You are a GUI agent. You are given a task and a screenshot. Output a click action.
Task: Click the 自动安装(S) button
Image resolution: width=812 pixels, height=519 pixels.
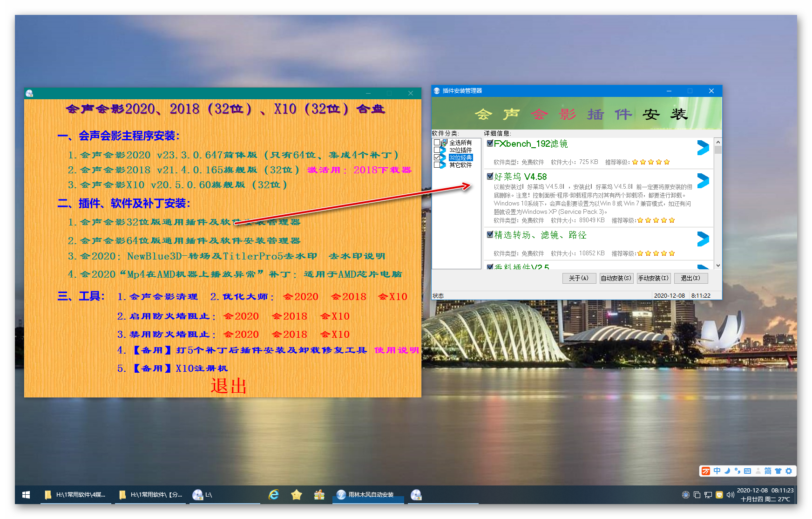(x=616, y=278)
